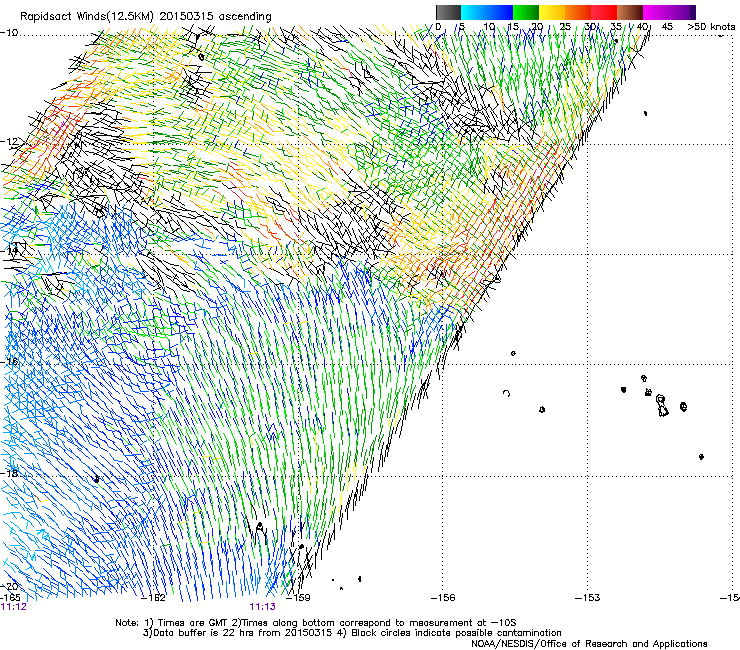Click the "-12" latitude axis label
740x650 pixels.
(x=10, y=142)
